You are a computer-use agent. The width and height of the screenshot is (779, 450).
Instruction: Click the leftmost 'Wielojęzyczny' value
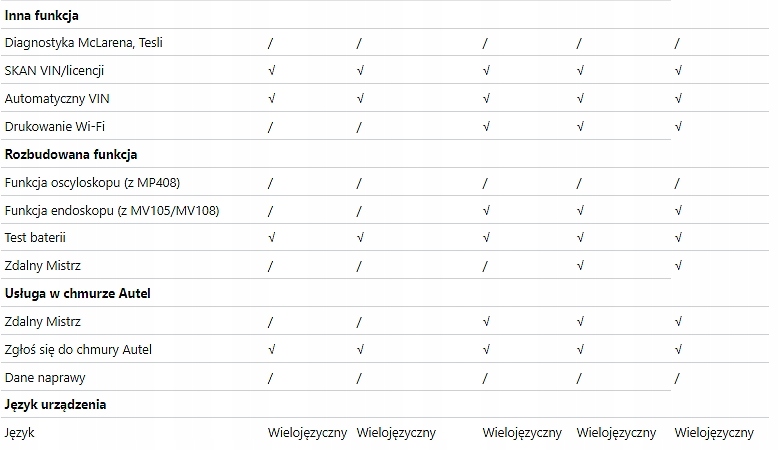pos(307,433)
